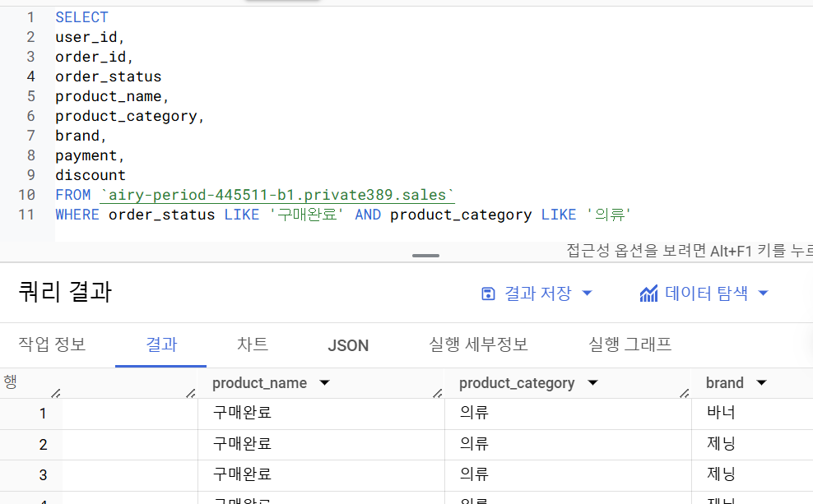Click order_id on editor line 3
Viewport: 813px width, 504px height.
(91, 57)
